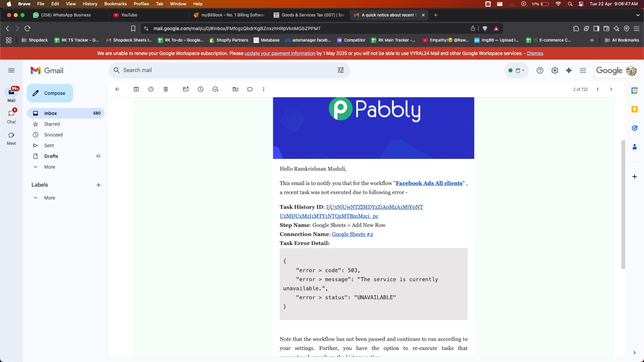Click the email vertical scrollbar
Image resolution: width=644 pixels, height=362 pixels.
(x=623, y=204)
